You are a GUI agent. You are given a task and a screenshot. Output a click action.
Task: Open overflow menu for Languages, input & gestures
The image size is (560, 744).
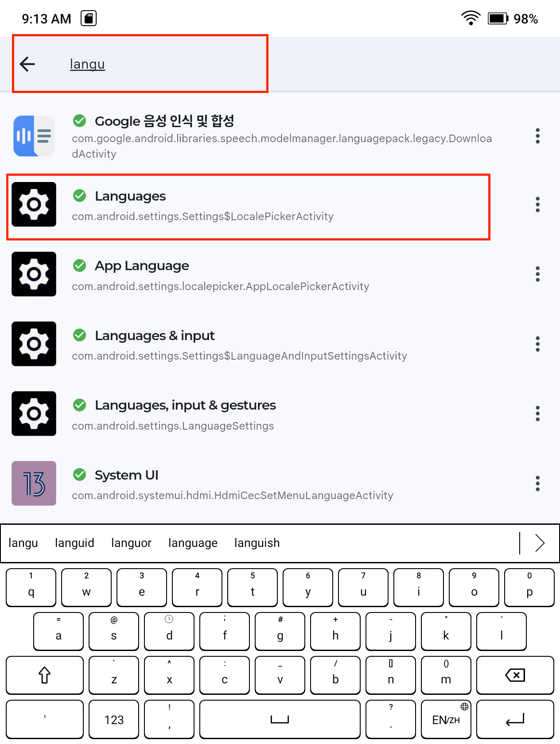coord(537,414)
